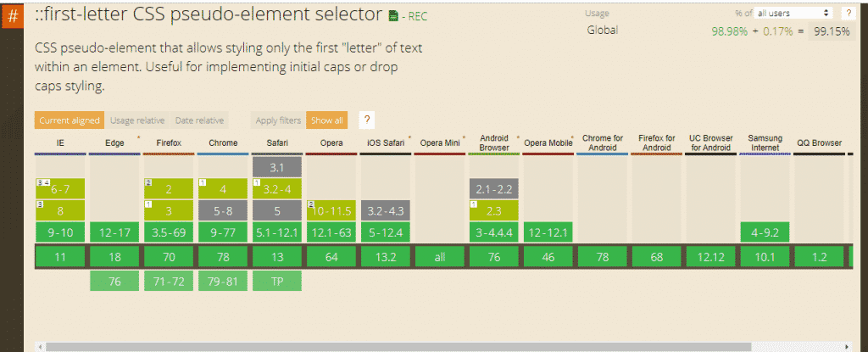
Task: Click the Chrome 78 current version cell
Action: (223, 256)
